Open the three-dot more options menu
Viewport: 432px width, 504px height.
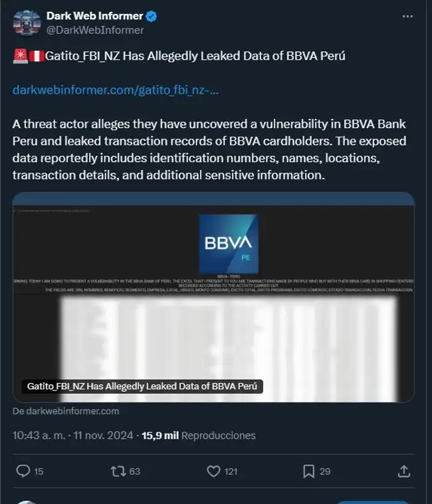407,17
